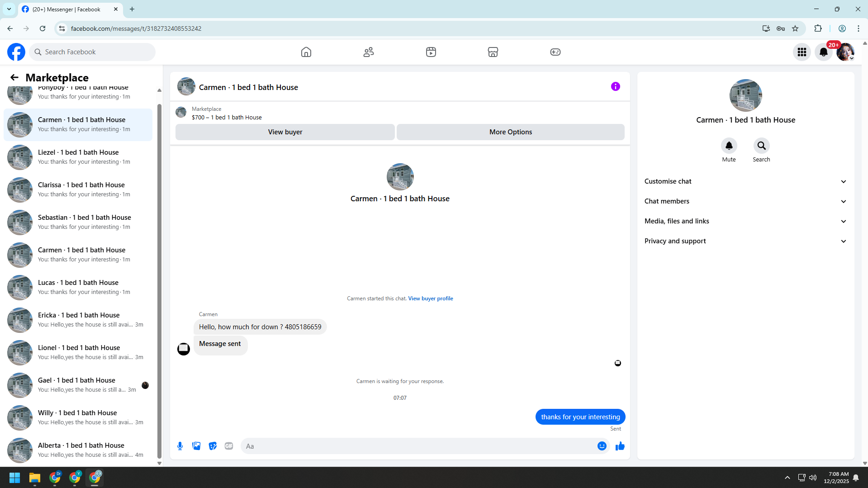868x488 pixels.
Task: Expand Media, files and links section
Action: pos(745,221)
